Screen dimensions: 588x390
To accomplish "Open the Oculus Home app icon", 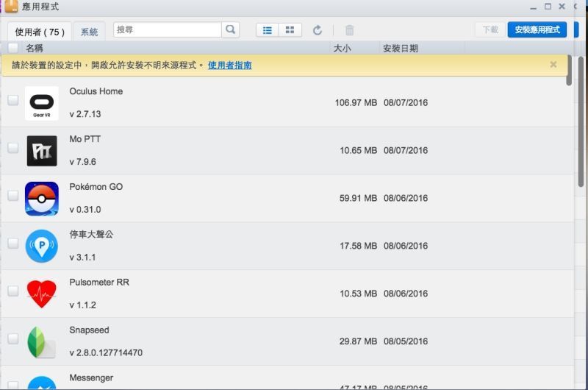I will pyautogui.click(x=41, y=103).
